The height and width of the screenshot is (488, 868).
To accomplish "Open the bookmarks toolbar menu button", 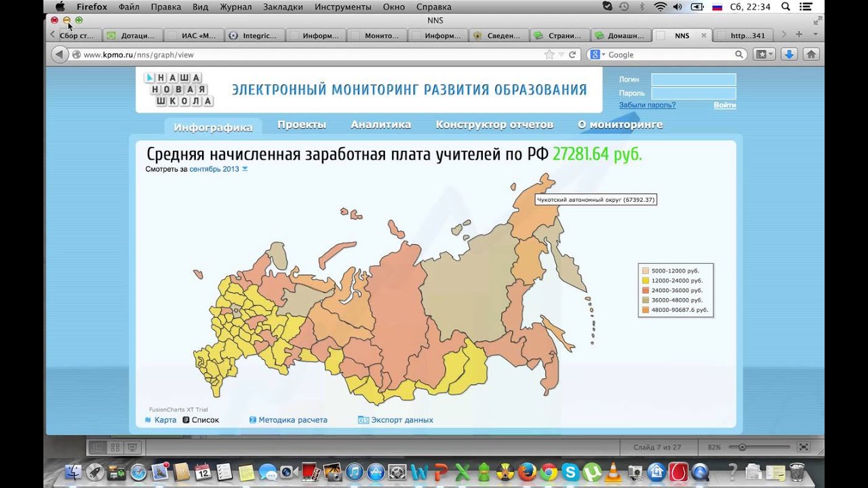I will (765, 54).
